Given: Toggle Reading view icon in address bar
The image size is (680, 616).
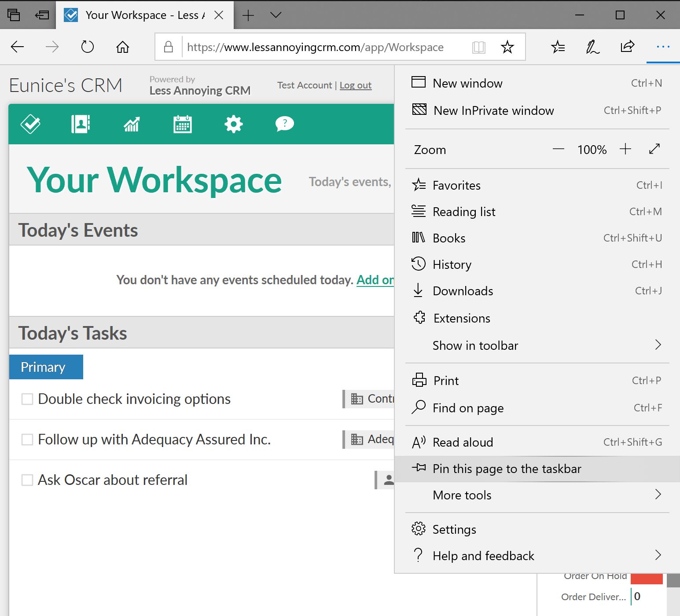Looking at the screenshot, I should pos(479,47).
